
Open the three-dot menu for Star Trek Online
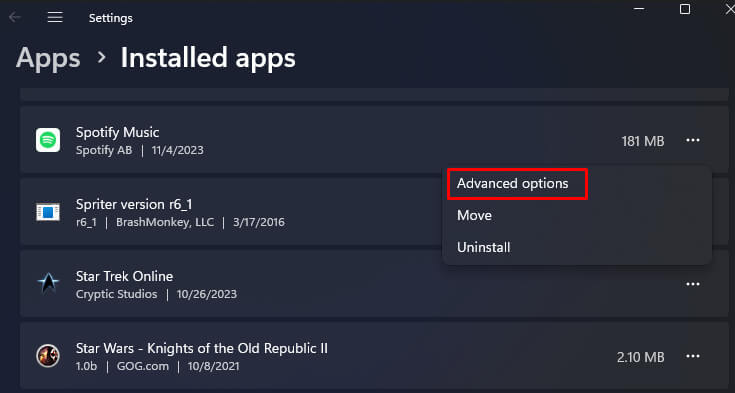tap(693, 284)
